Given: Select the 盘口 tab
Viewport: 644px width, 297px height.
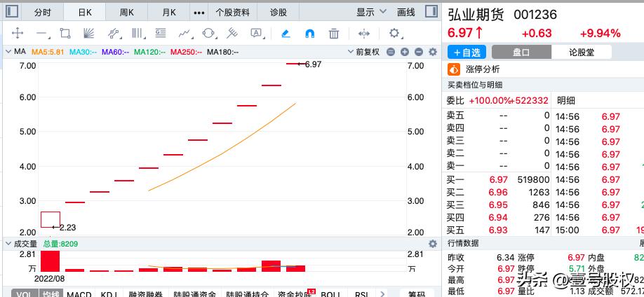Looking at the screenshot, I should (x=521, y=52).
